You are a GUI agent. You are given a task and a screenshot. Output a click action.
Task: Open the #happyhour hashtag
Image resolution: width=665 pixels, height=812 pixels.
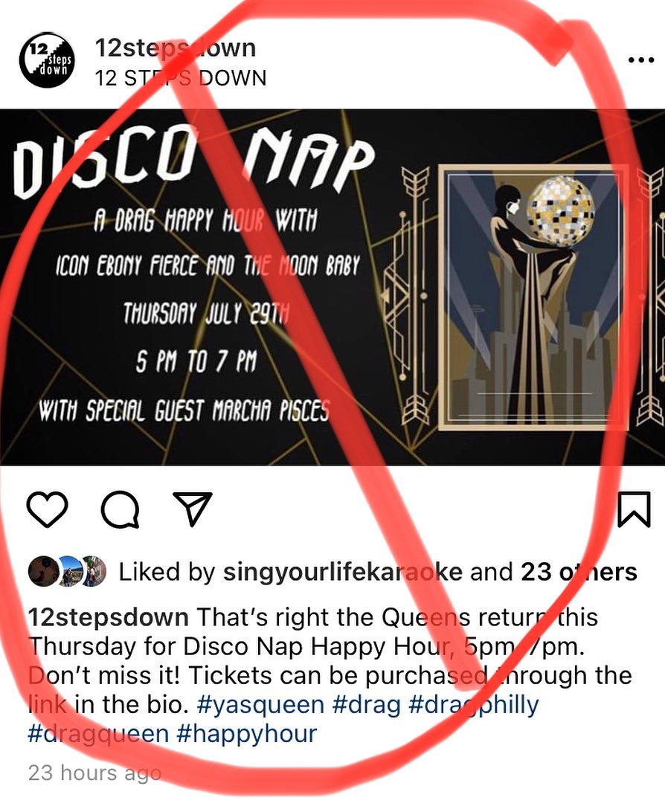click(x=246, y=734)
